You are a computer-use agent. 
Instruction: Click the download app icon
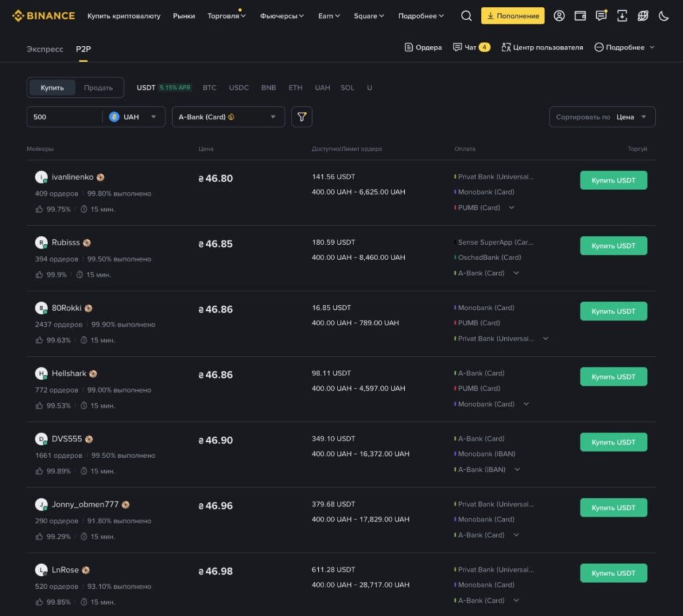pyautogui.click(x=622, y=16)
